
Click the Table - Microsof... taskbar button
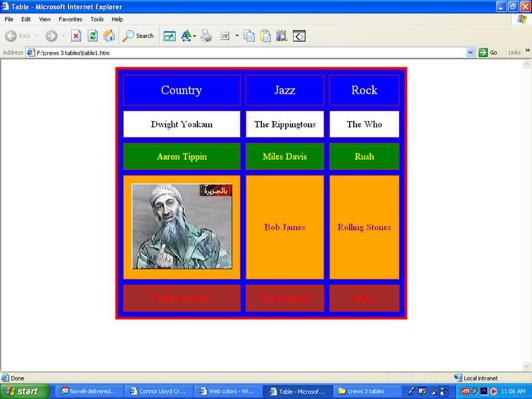[297, 391]
